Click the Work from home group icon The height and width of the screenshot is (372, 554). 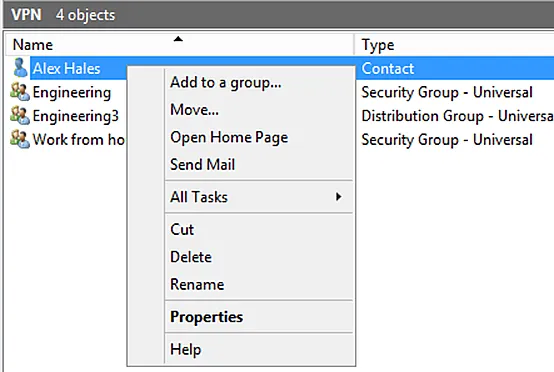pyautogui.click(x=20, y=139)
